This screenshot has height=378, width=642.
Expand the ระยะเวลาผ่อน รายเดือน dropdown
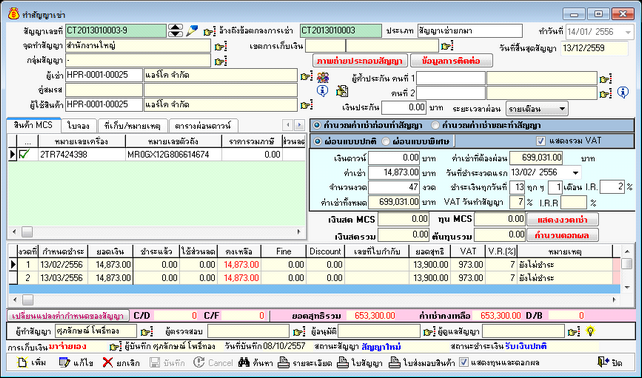tap(562, 109)
